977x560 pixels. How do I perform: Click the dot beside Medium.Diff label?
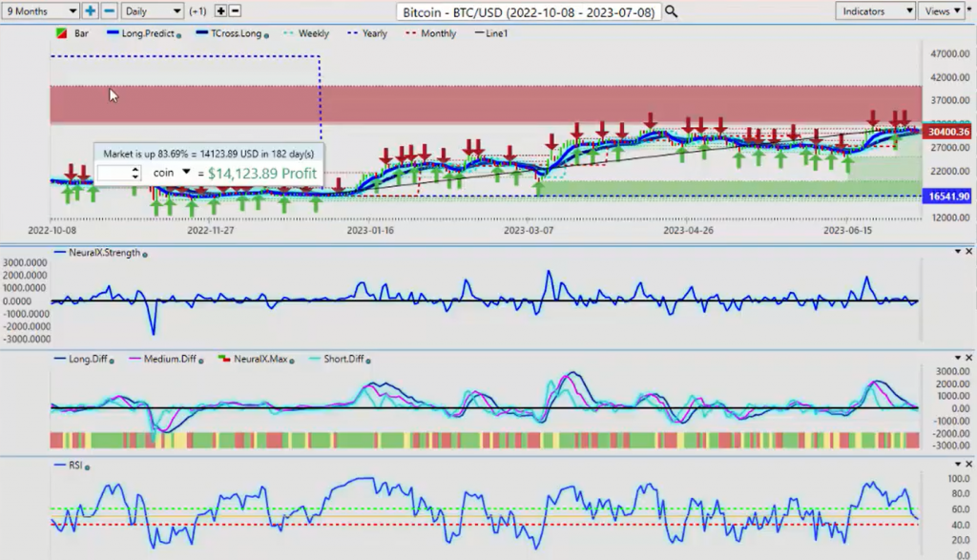point(200,361)
